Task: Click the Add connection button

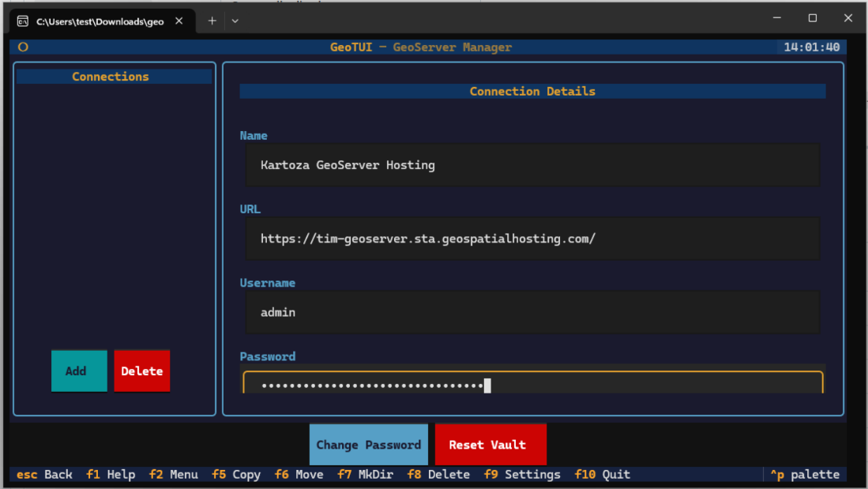Action: pyautogui.click(x=79, y=371)
